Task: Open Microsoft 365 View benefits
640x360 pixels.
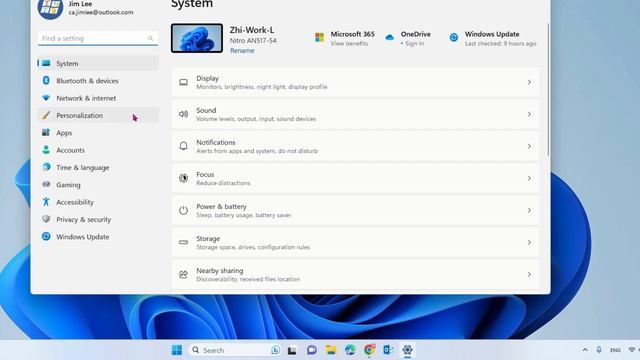Action: 349,43
